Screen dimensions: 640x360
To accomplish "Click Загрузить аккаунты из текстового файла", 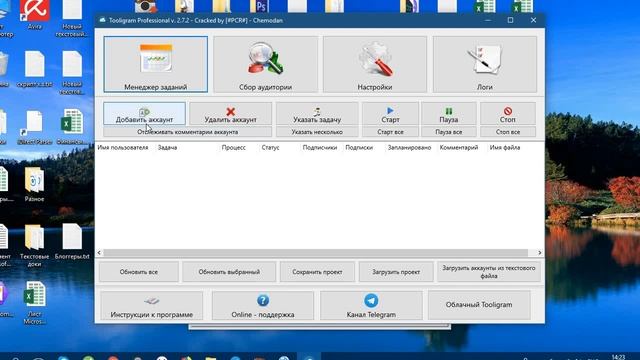I will (489, 272).
